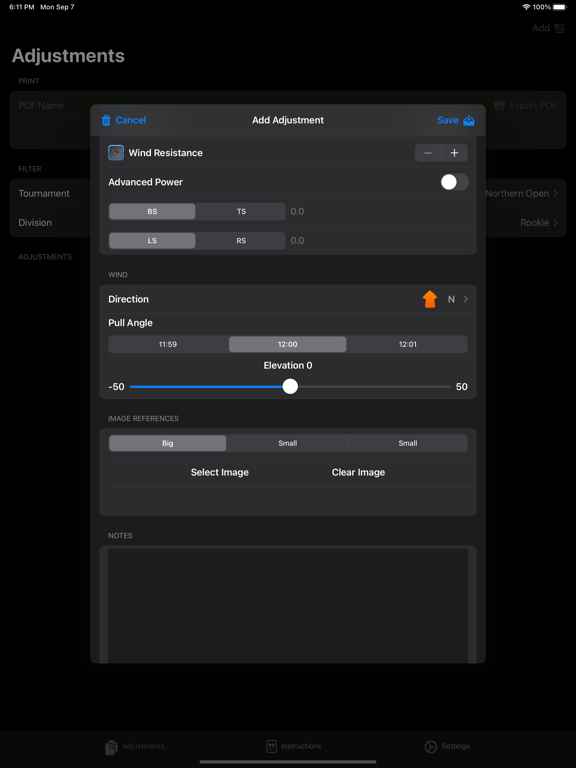Tap inside the Notes text area
The width and height of the screenshot is (576, 768).
288,606
